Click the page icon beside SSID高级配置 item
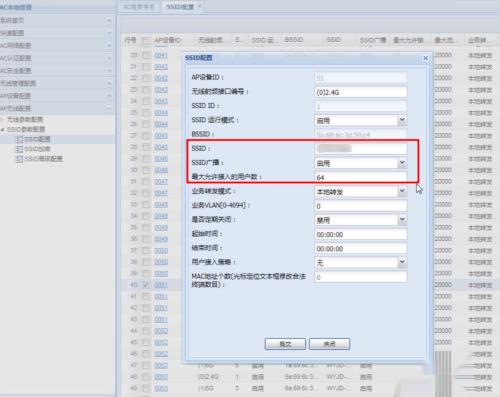Viewport: 500px width, 397px height. click(x=19, y=159)
